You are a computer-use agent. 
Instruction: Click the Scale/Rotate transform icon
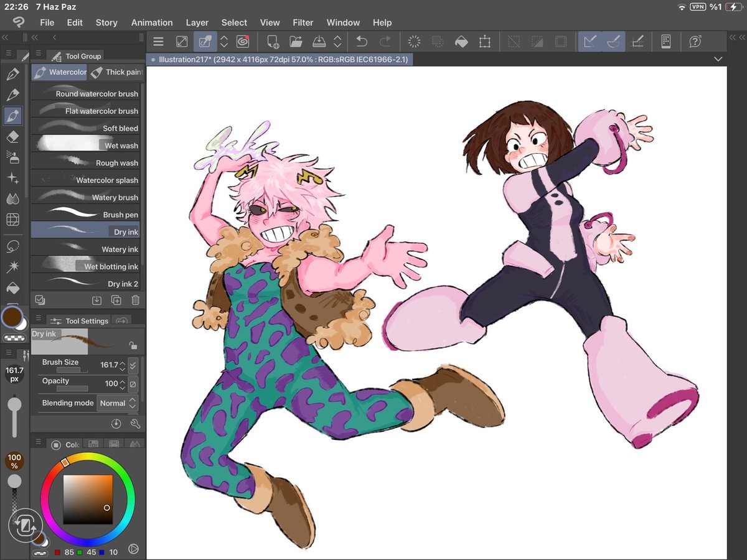(x=485, y=42)
